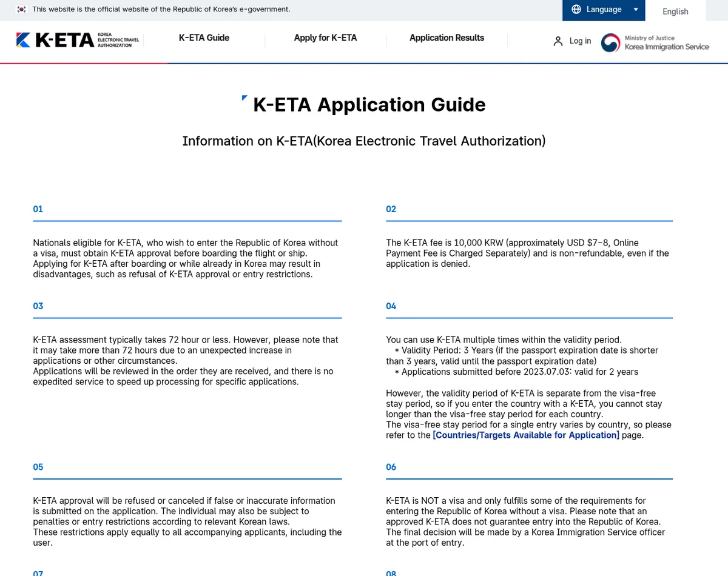Screen dimensions: 728x576
Task: Click section number 06
Action: (x=391, y=467)
